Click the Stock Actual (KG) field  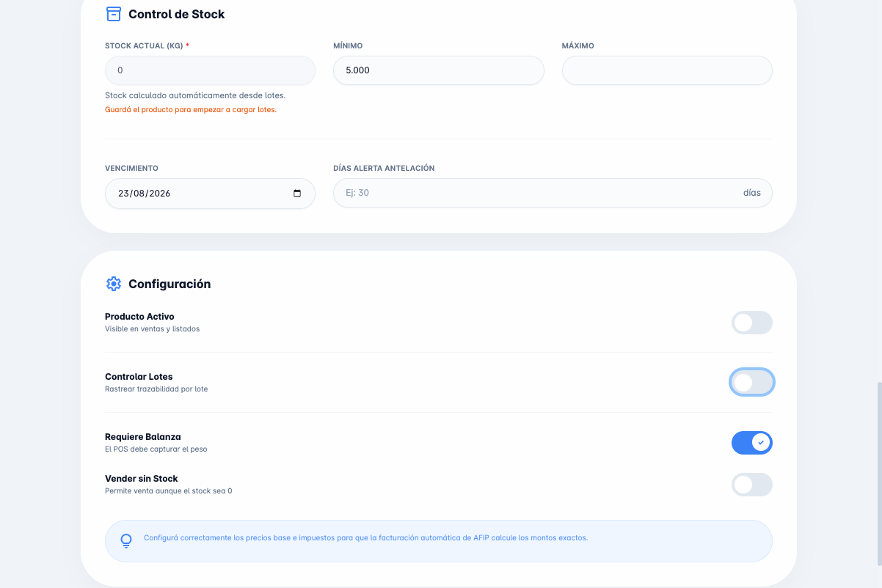(x=210, y=70)
